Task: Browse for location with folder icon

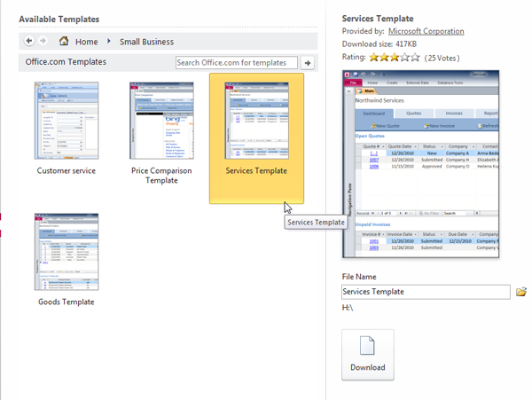Action: pos(521,292)
